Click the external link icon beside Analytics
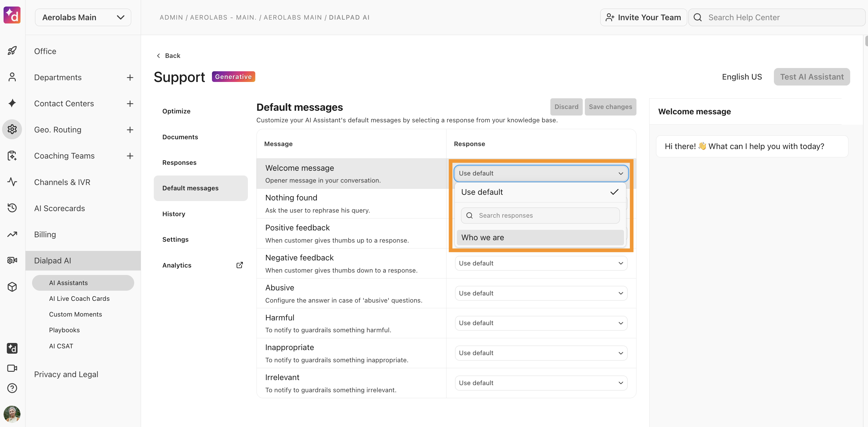This screenshot has width=868, height=427. (x=240, y=265)
